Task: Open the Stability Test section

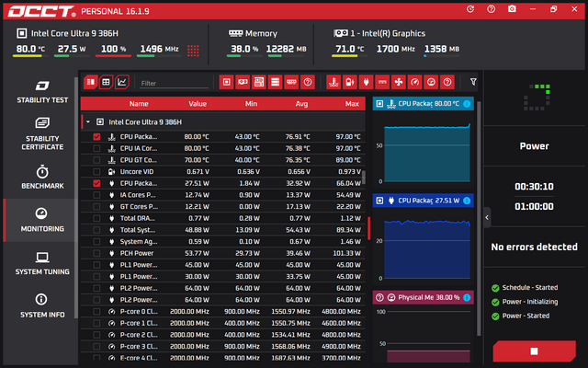Action: coord(42,92)
